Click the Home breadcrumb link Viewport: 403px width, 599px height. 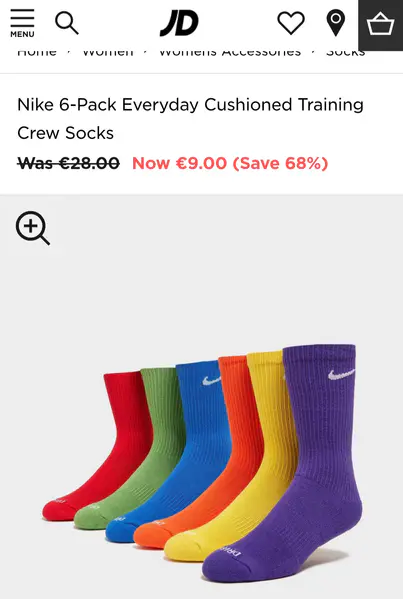(37, 52)
